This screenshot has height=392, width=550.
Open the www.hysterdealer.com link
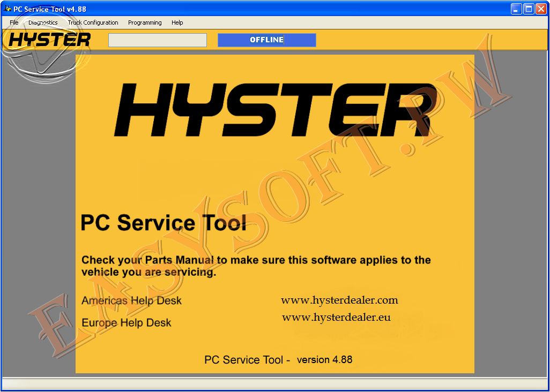tap(339, 300)
